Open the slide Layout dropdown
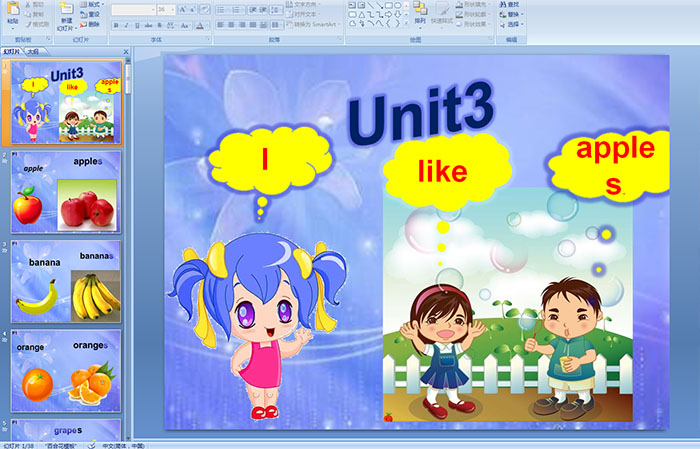The height and width of the screenshot is (449, 700). pos(92,4)
